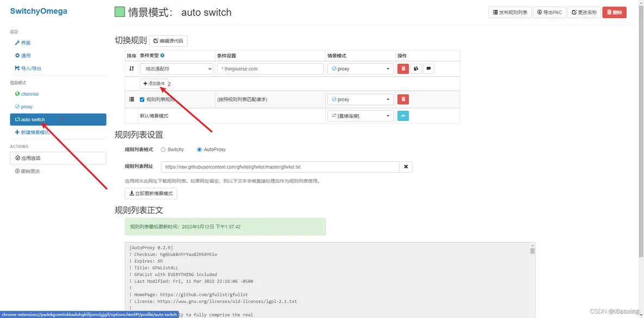Click the 发布规则列表 button
The image size is (644, 318).
[x=510, y=13]
